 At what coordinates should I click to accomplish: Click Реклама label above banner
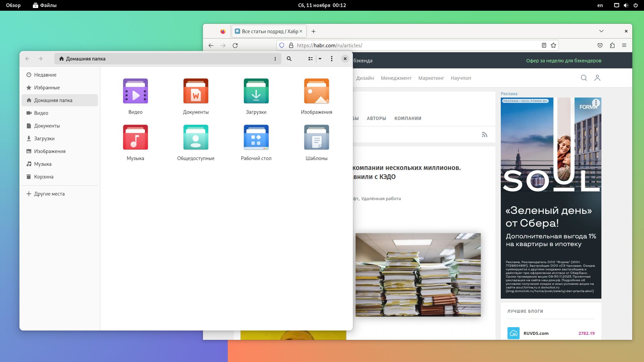click(509, 94)
